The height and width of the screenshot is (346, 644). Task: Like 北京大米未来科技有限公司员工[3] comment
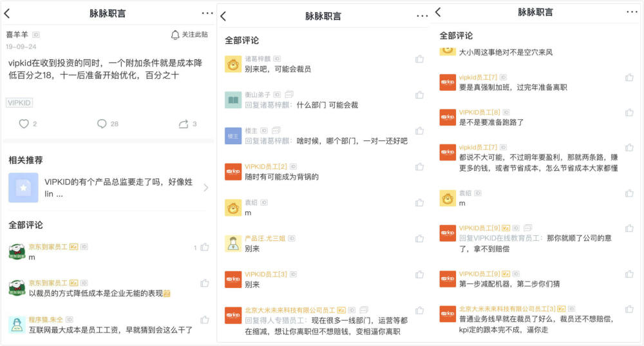coord(629,309)
